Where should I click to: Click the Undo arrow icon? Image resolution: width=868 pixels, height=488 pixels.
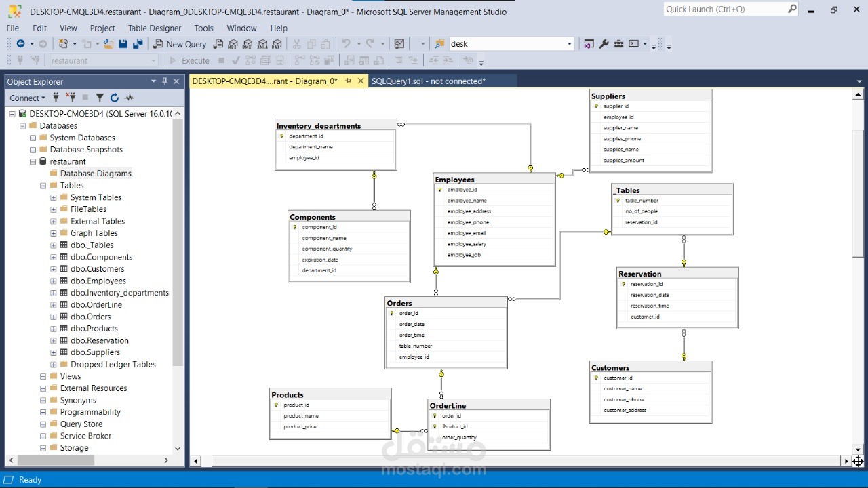(346, 44)
